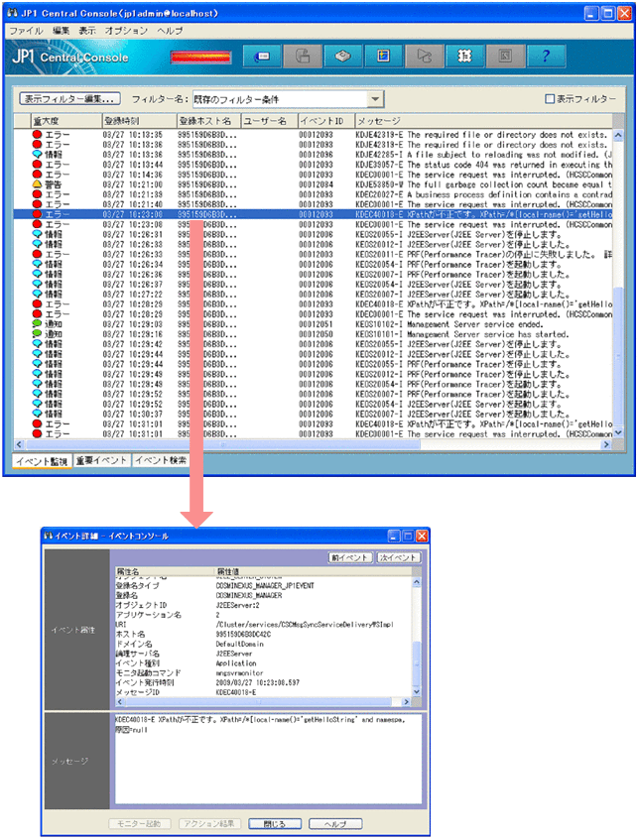Image resolution: width=639 pixels, height=840 pixels.
Task: Click the blue card toolbar icon with arrow
Action: pyautogui.click(x=262, y=57)
